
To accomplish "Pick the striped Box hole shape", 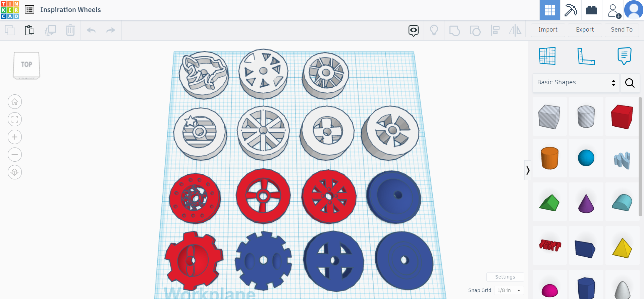I will (549, 117).
